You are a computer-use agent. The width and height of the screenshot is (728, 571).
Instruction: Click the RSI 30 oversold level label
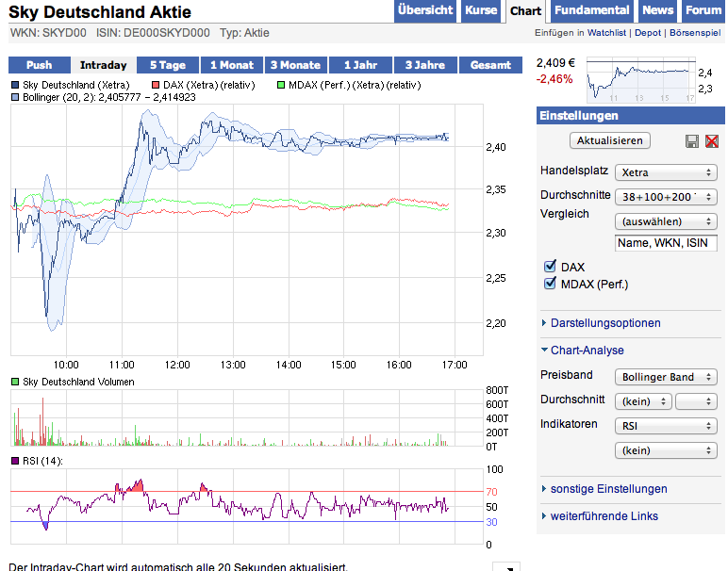pyautogui.click(x=491, y=522)
